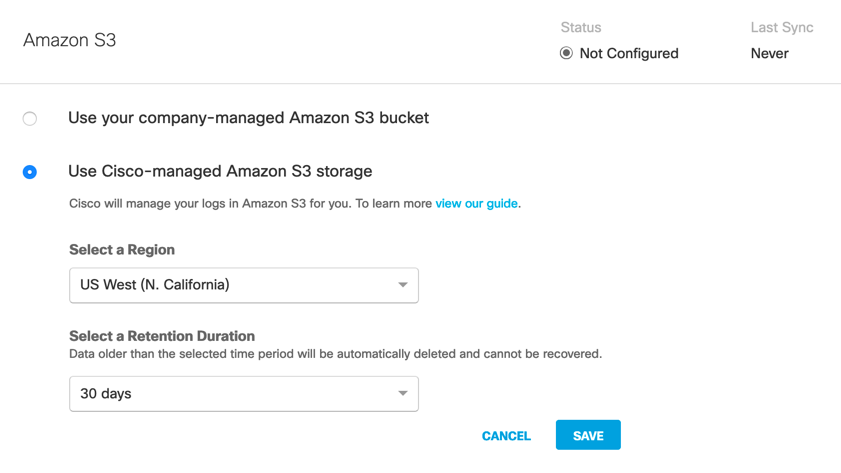Select company-managed Amazon S3 bucket radio button
The height and width of the screenshot is (473, 841).
30,118
